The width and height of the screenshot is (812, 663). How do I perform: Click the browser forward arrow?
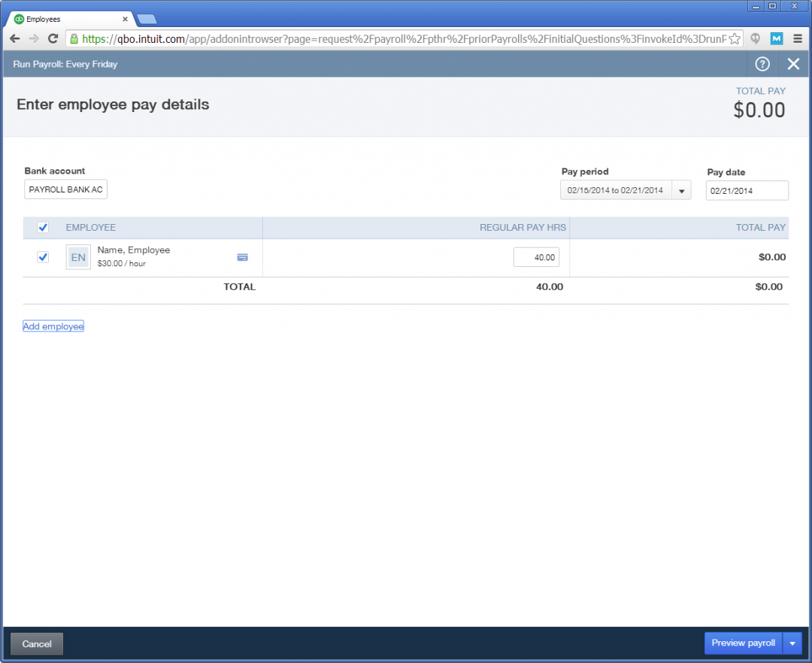coord(32,38)
